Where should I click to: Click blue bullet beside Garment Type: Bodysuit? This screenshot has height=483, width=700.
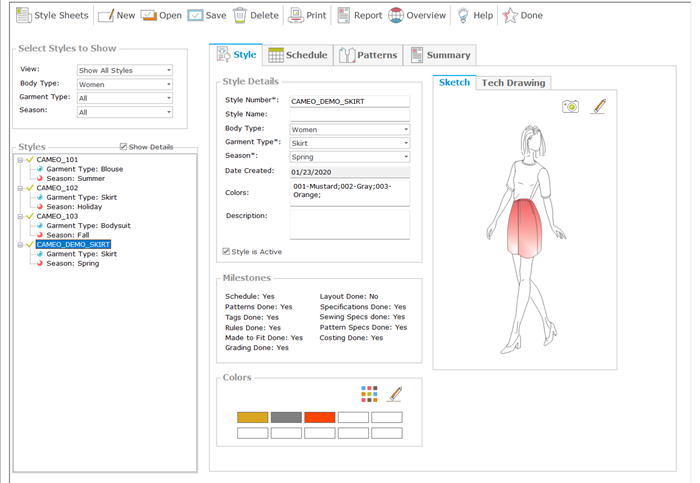[x=40, y=225]
